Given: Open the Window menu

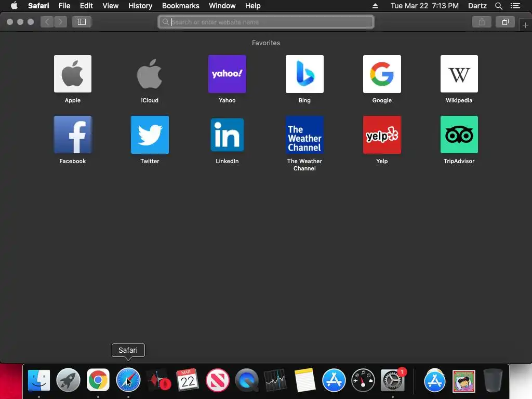Looking at the screenshot, I should [x=222, y=6].
